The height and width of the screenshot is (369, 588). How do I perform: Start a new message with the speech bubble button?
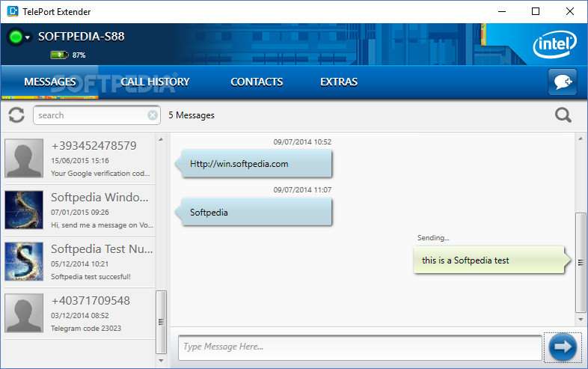point(563,82)
